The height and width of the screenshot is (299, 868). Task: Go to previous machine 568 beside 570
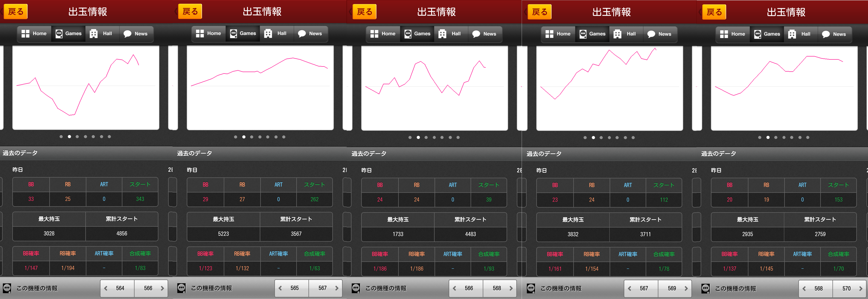pyautogui.click(x=815, y=289)
